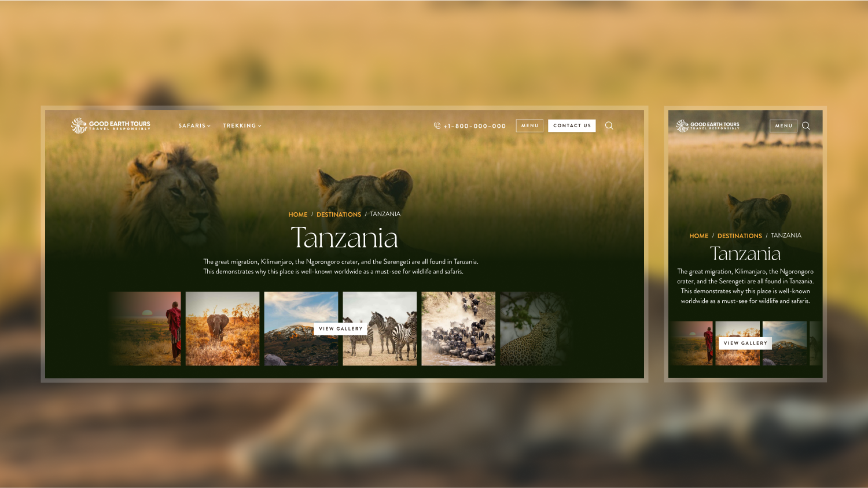Screen dimensions: 868x488
Task: Expand the Trekking dropdown menu
Action: (242, 125)
